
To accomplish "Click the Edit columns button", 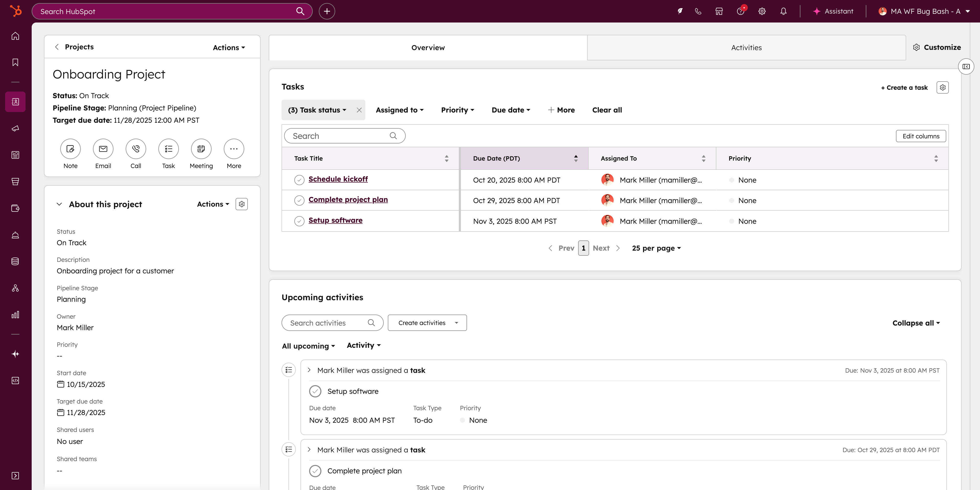I will [x=921, y=136].
